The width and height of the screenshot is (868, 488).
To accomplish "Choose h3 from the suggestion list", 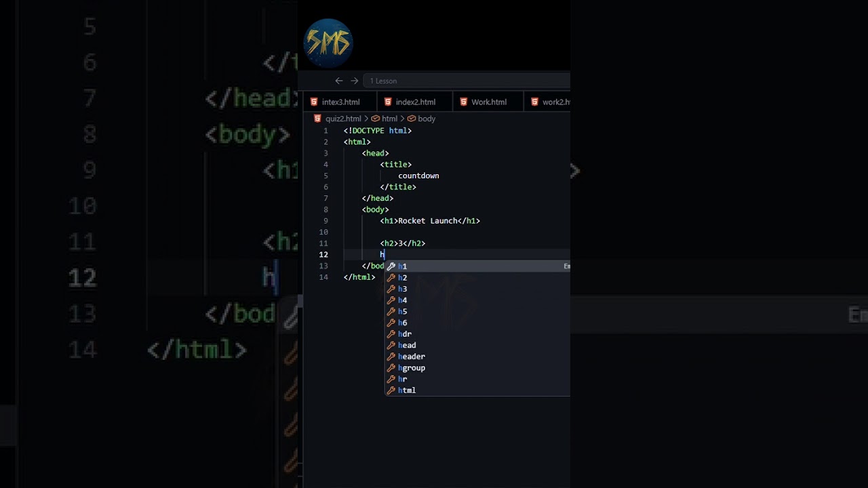I will pos(477,289).
